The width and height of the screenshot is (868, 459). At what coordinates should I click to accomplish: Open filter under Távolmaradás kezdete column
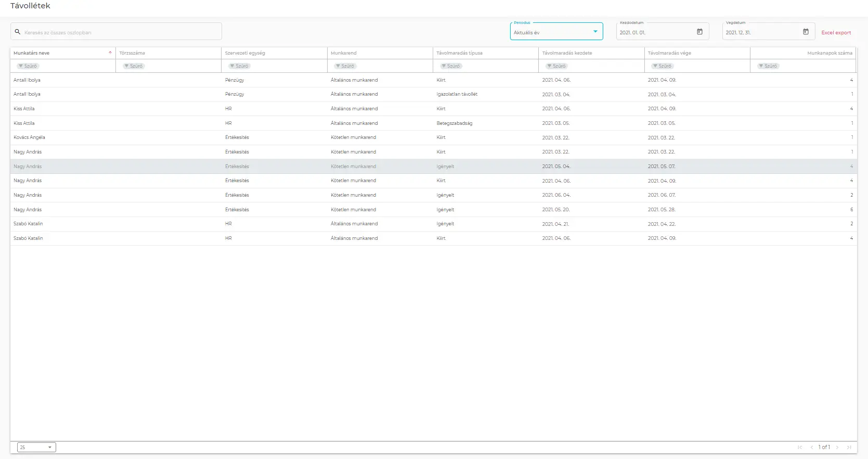tap(556, 66)
